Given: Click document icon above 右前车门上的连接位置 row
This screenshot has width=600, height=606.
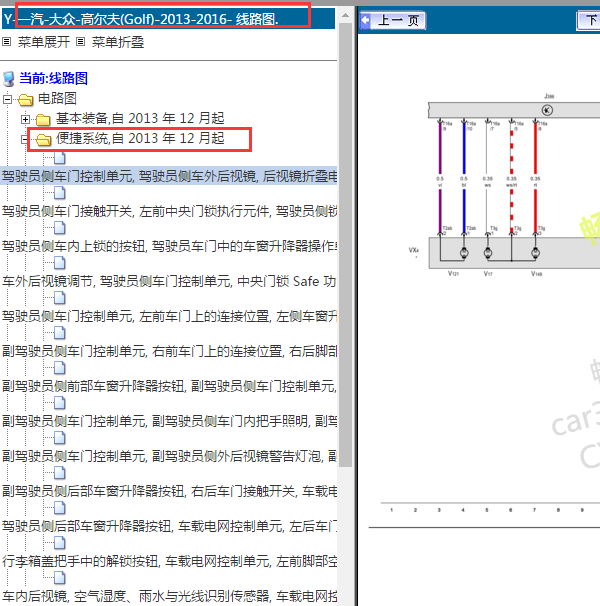Looking at the screenshot, I should 60,333.
